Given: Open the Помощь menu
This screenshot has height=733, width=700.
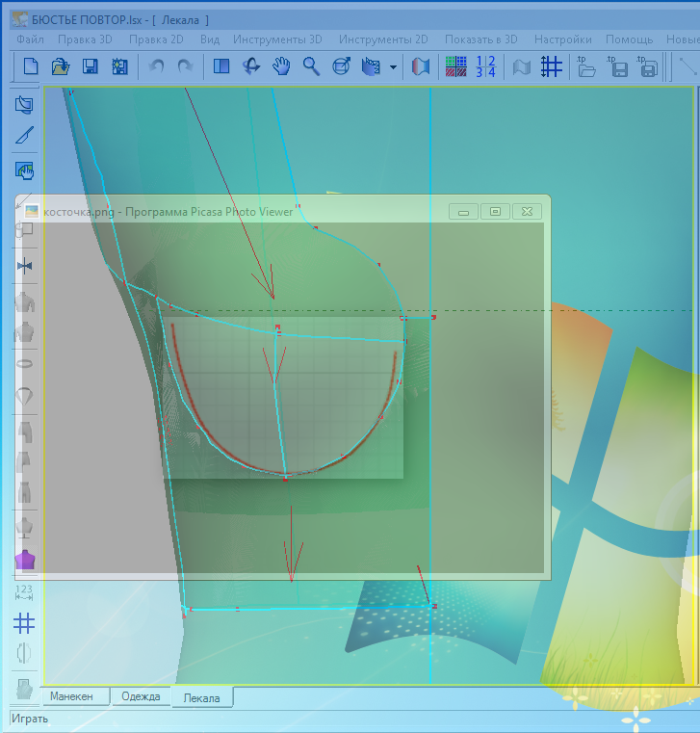Looking at the screenshot, I should pos(630,39).
